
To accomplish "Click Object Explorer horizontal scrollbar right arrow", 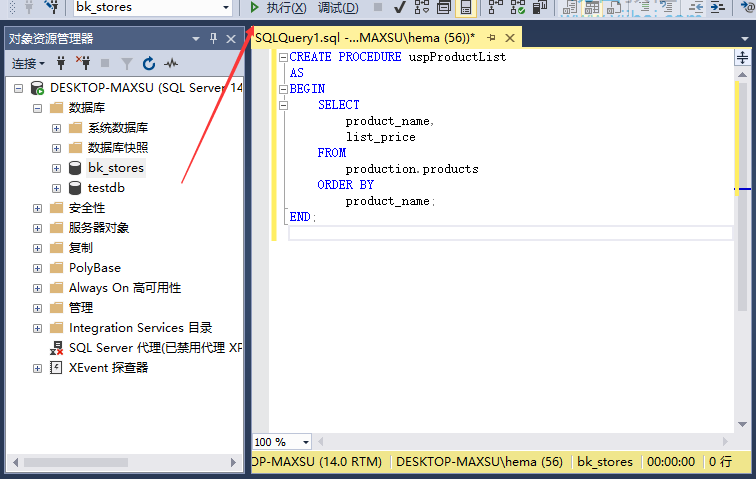I will point(233,463).
